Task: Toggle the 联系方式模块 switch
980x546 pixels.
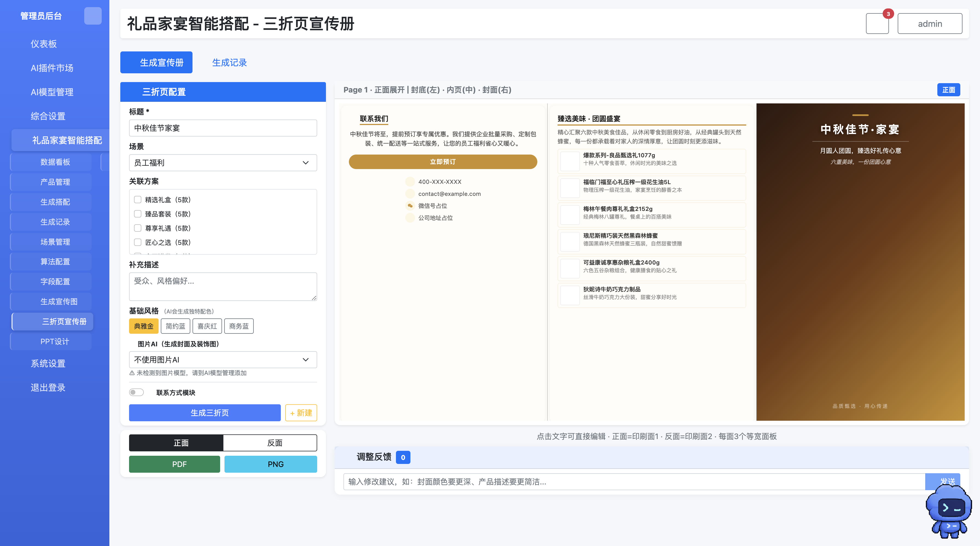Action: 136,392
